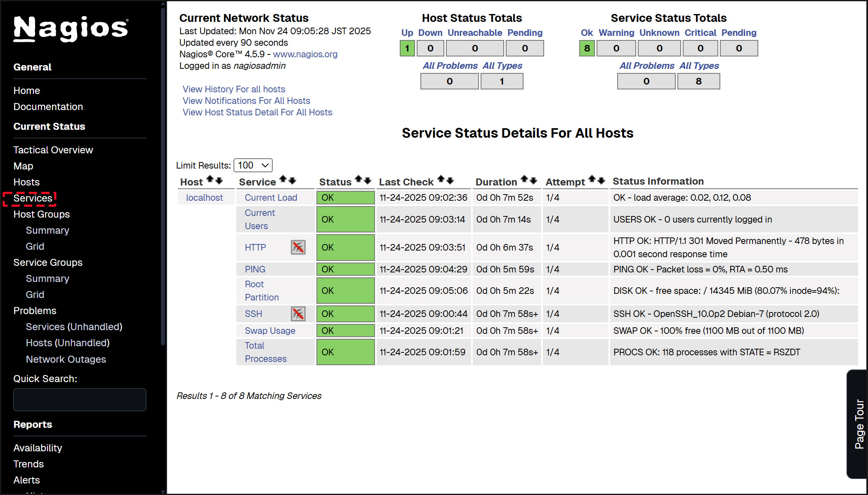This screenshot has width=868, height=495.
Task: Open the Page Tour side tab
Action: [x=859, y=424]
